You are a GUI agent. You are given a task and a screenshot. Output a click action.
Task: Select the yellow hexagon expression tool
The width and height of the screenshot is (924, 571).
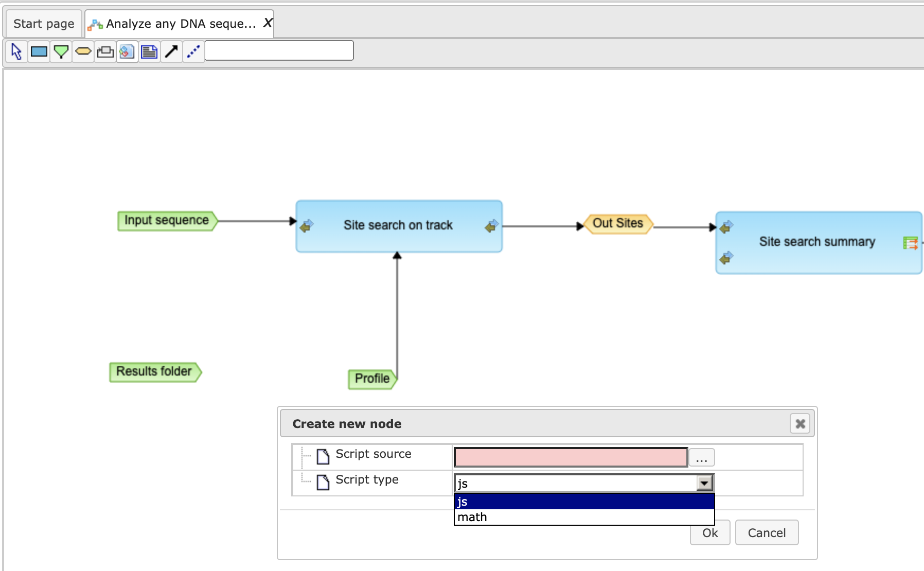coord(83,51)
